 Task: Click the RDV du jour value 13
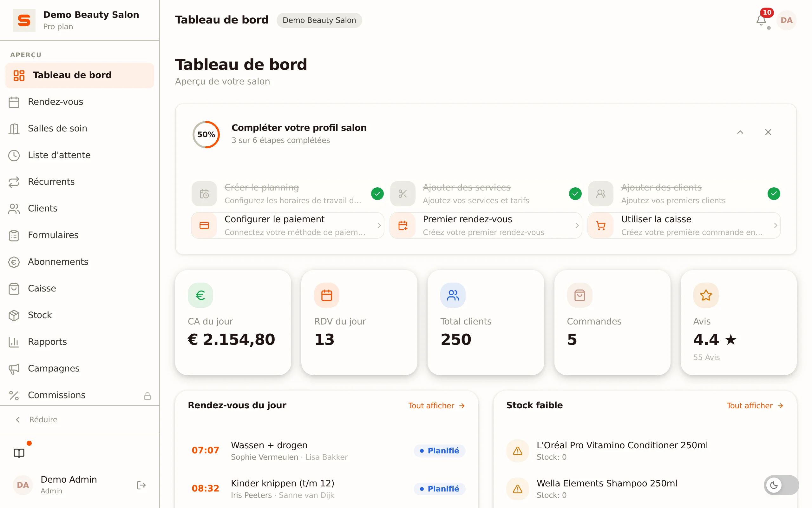coord(324,339)
